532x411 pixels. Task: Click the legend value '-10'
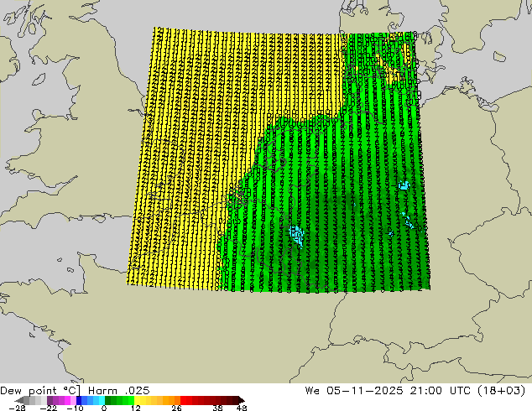(x=75, y=408)
